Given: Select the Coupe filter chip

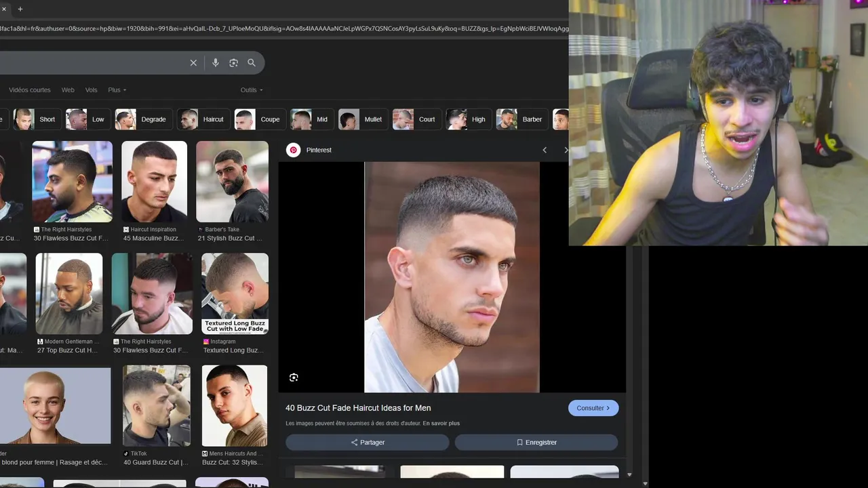Looking at the screenshot, I should pos(260,119).
